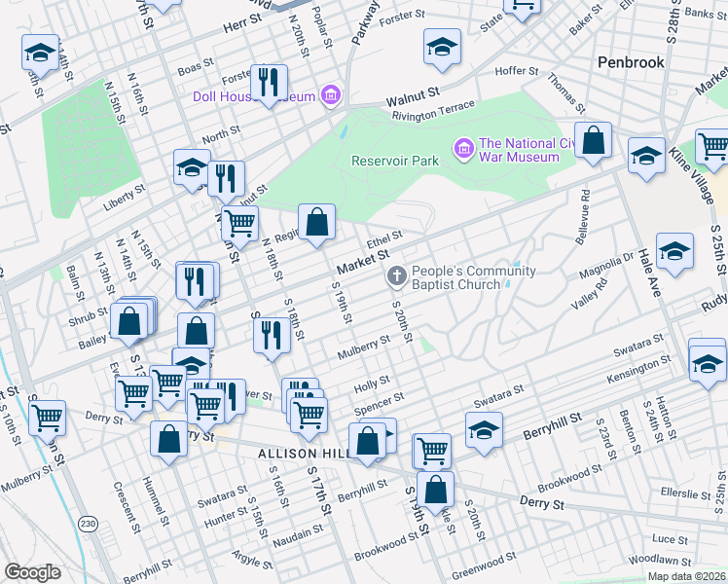Select shopping bag pin near Regina St
Viewport: 728px width, 584px height.
(316, 225)
